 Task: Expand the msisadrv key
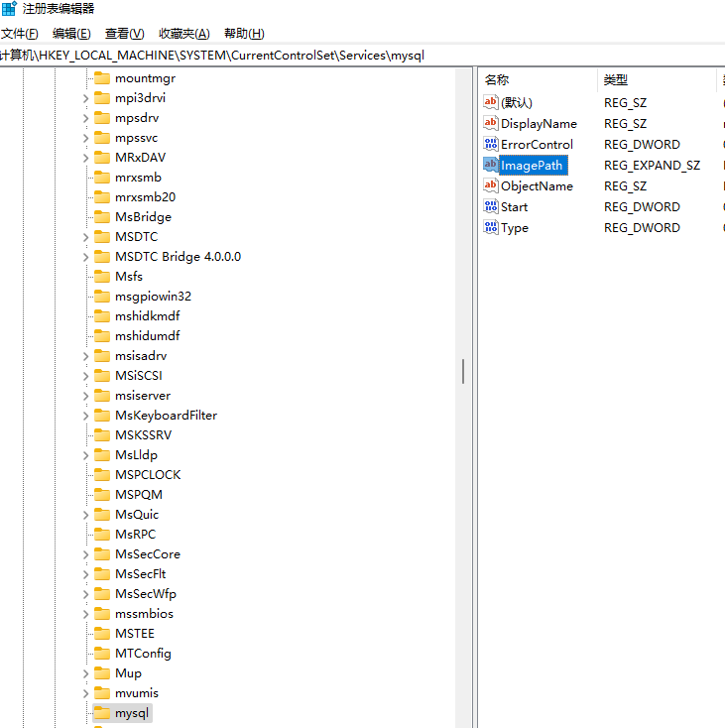click(x=86, y=357)
